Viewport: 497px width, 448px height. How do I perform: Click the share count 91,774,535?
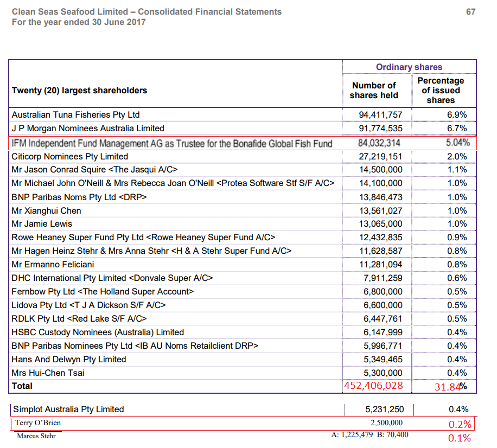pyautogui.click(x=380, y=129)
